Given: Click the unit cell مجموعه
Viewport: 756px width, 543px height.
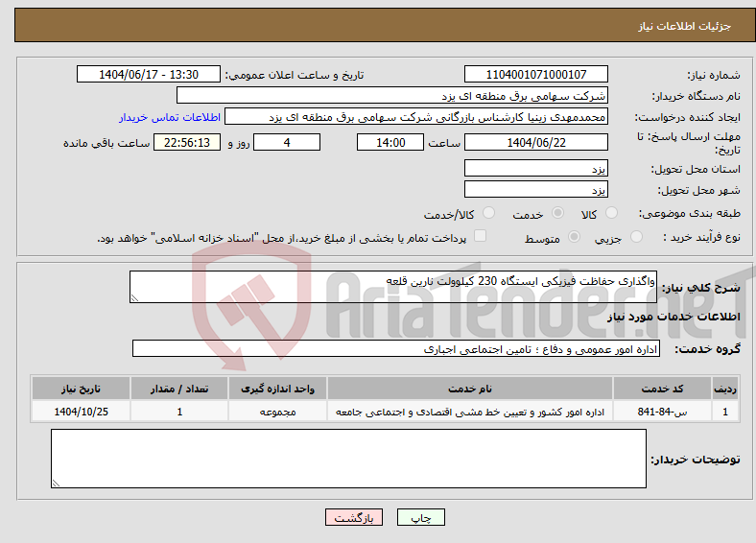Looking at the screenshot, I should tap(277, 412).
